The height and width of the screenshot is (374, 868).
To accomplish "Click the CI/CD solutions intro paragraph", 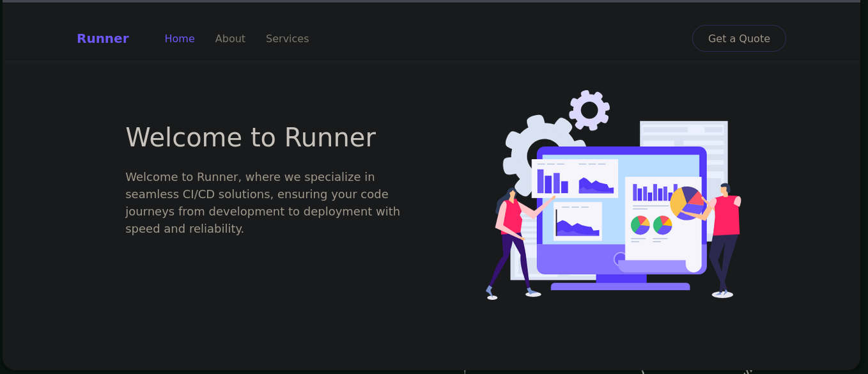I will (263, 203).
